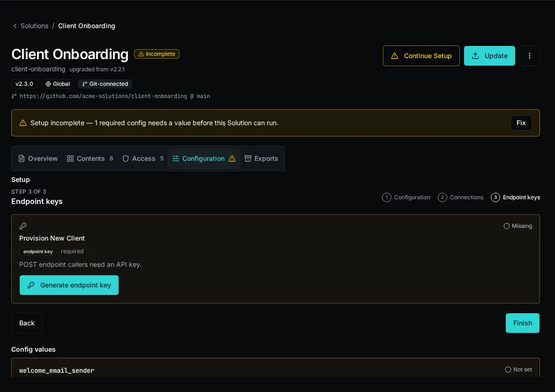Screen dimensions: 555x392
Task: Switch to the Exports tab
Action: 261,158
